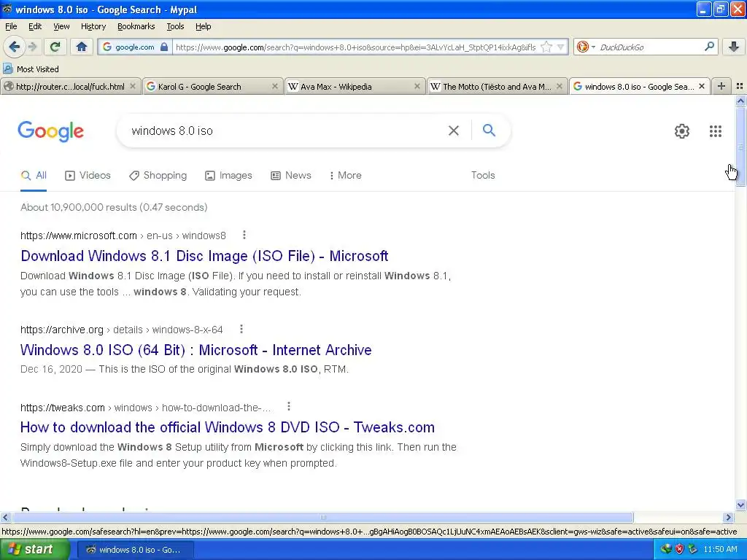This screenshot has width=747, height=560.
Task: Bookmark this page with the star icon
Action: 546,47
